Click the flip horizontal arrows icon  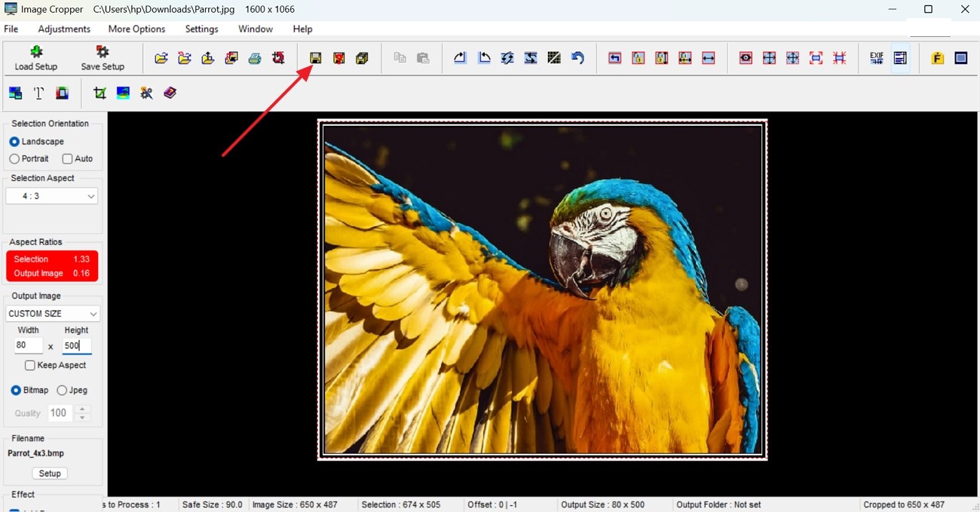coord(531,58)
